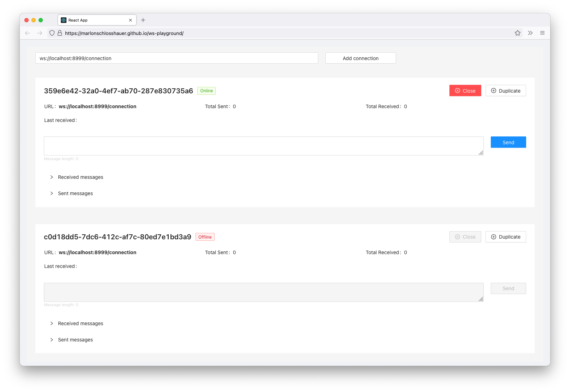The height and width of the screenshot is (392, 570).
Task: Open the Firefox hamburger menu
Action: click(x=542, y=33)
